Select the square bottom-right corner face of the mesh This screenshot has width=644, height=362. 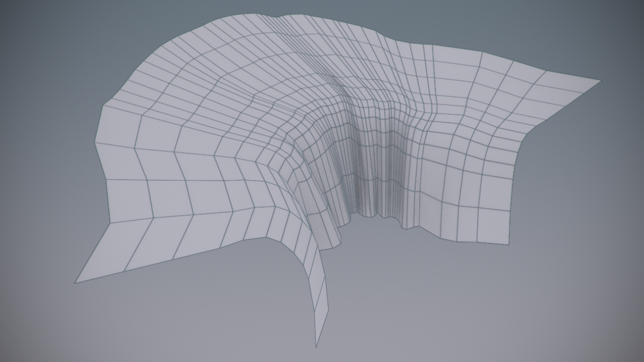[x=493, y=226]
